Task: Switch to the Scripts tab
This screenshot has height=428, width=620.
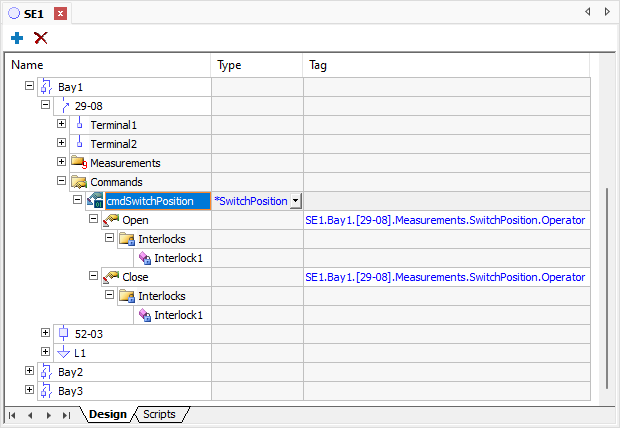Action: coord(159,414)
